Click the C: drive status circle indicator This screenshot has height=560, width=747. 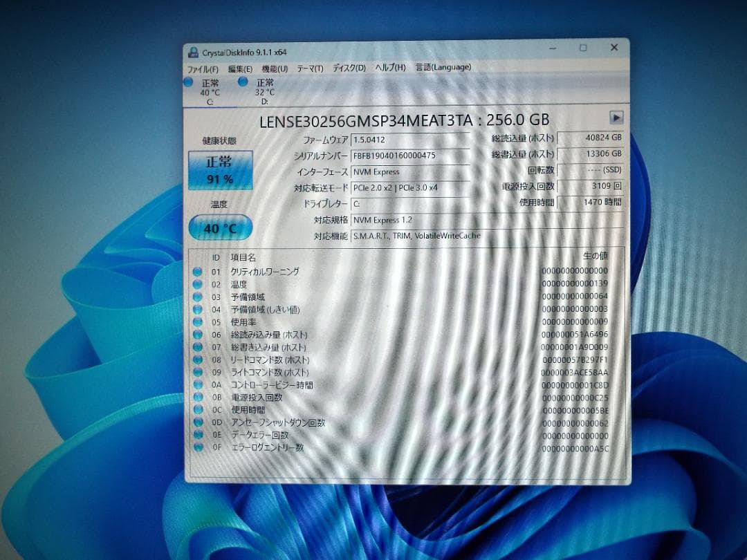[x=187, y=82]
